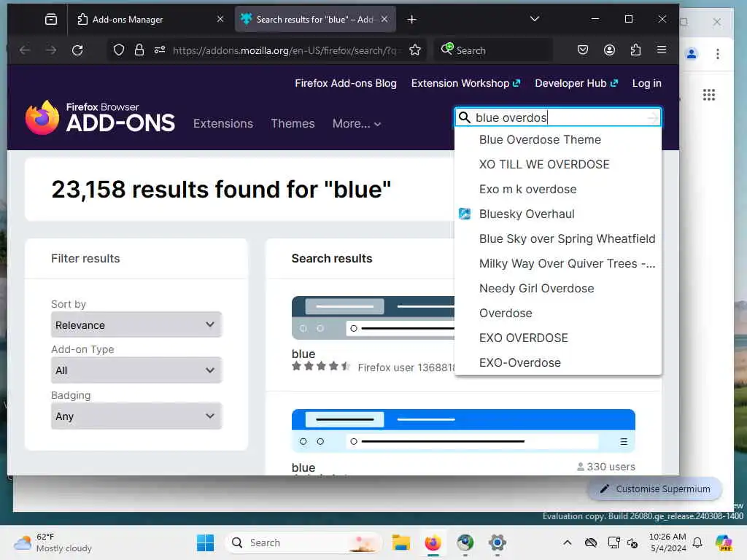Go to the Themes section

click(x=293, y=124)
